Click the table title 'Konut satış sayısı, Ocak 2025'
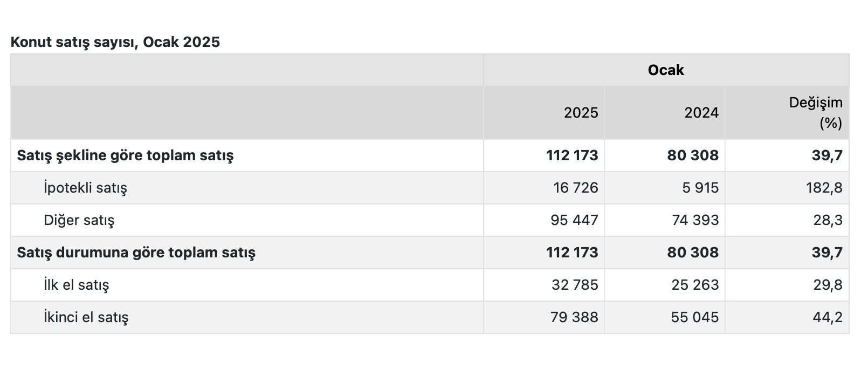 click(115, 42)
